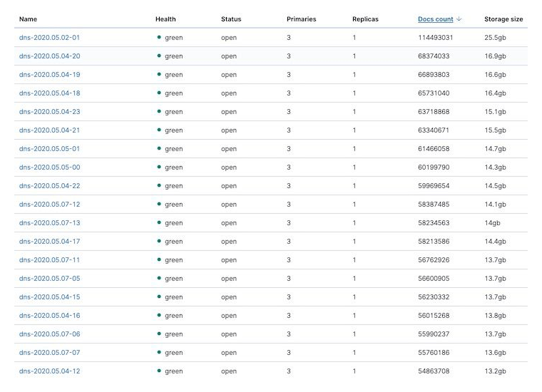
Task: Select the docs count value 63718868
Action: point(434,112)
